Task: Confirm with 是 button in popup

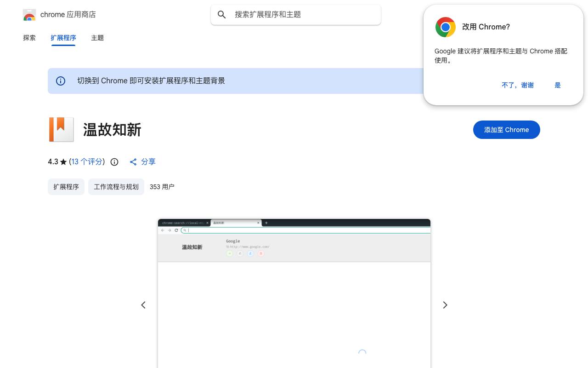Action: [558, 85]
